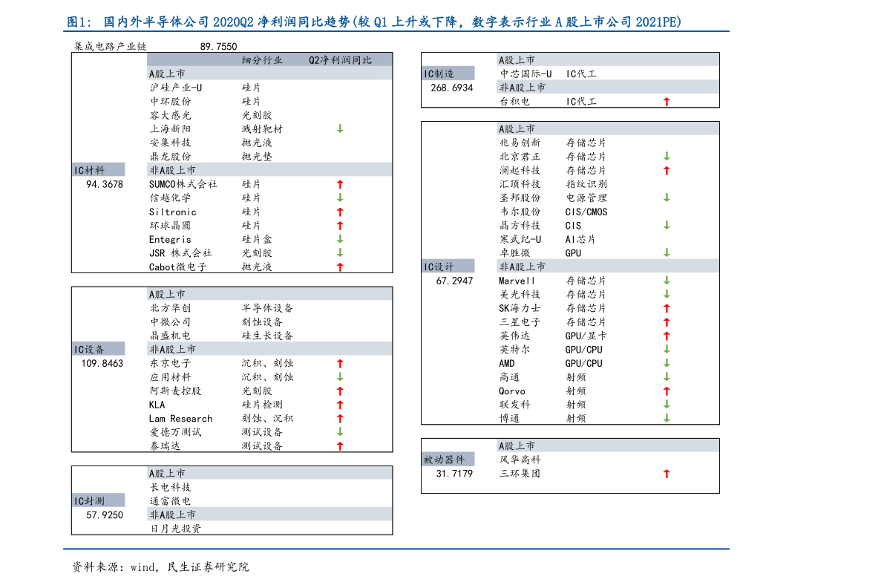
Task: Click the 寒武纪-U company name
Action: (x=520, y=239)
